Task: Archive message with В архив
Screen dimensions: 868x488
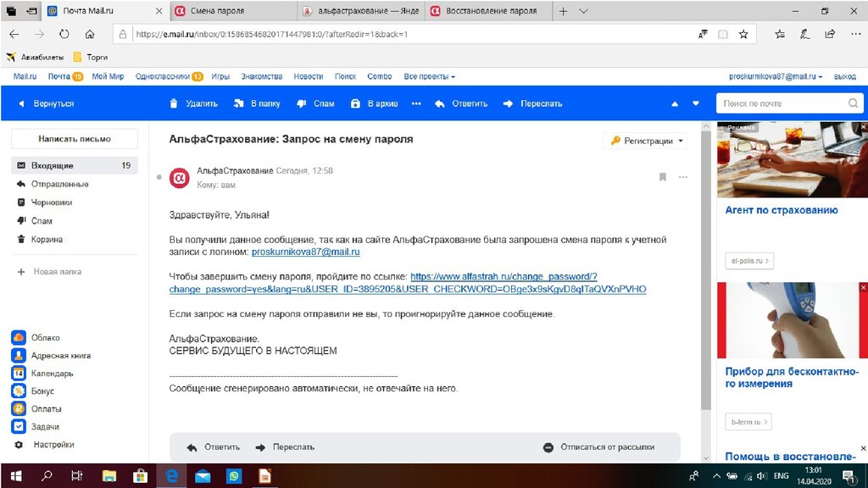Action: [375, 103]
